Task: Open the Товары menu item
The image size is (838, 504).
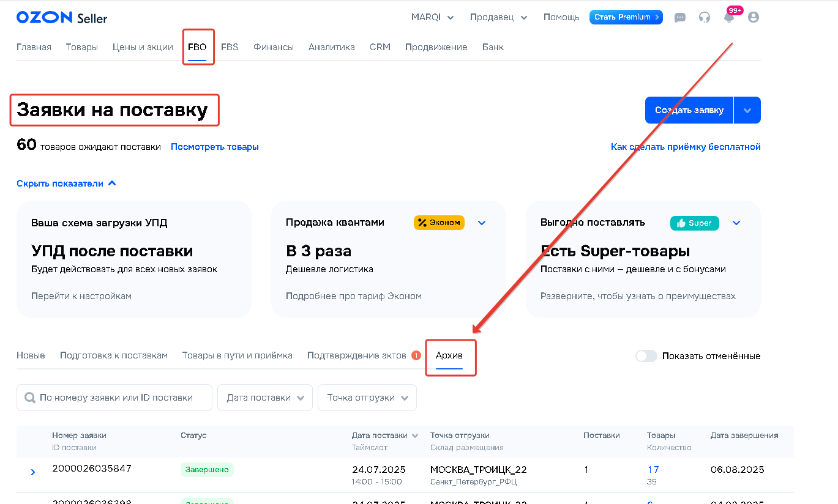Action: (82, 47)
